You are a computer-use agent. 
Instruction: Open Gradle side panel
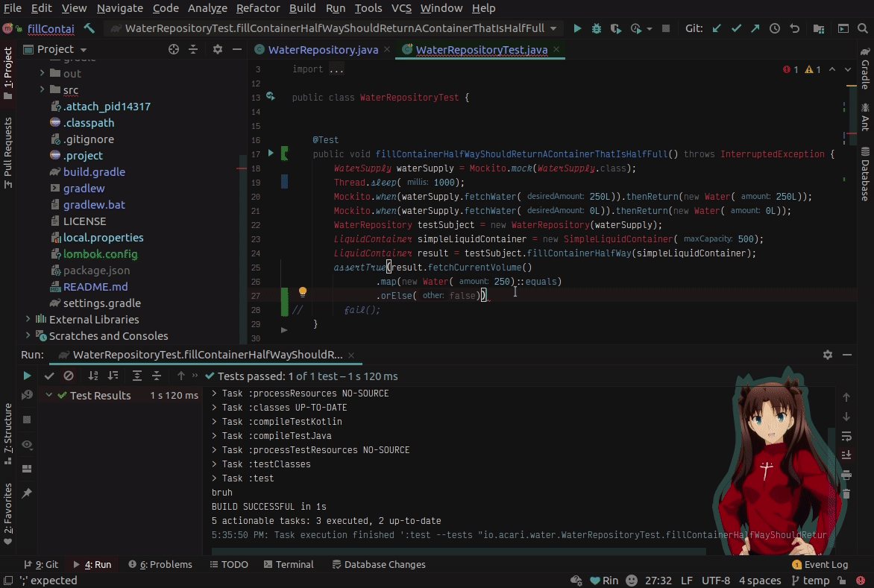tap(865, 68)
